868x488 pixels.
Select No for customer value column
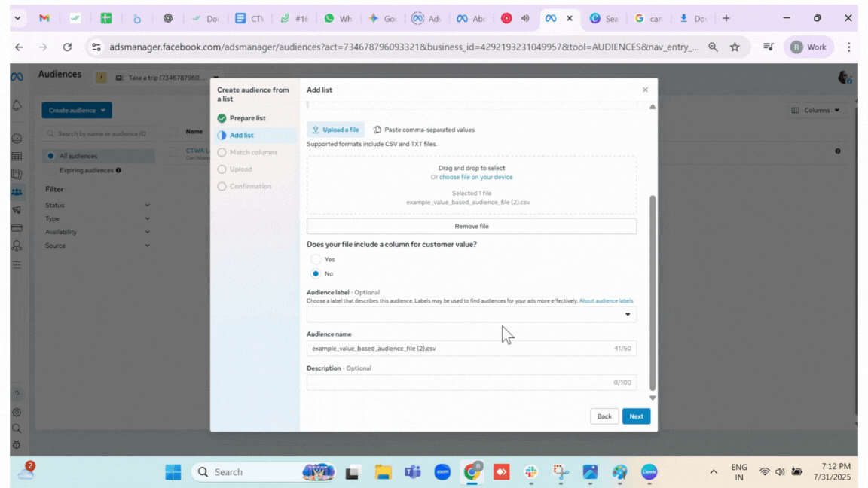[x=316, y=273]
